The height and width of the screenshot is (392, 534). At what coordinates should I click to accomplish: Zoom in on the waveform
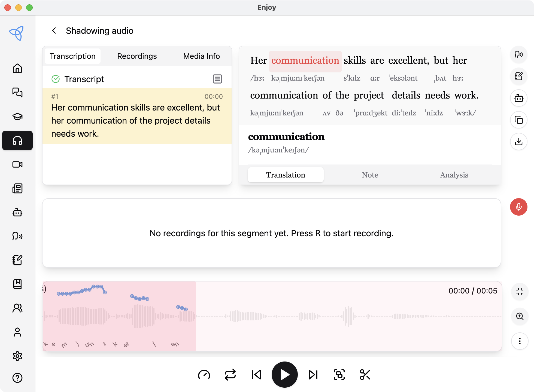[x=520, y=316]
